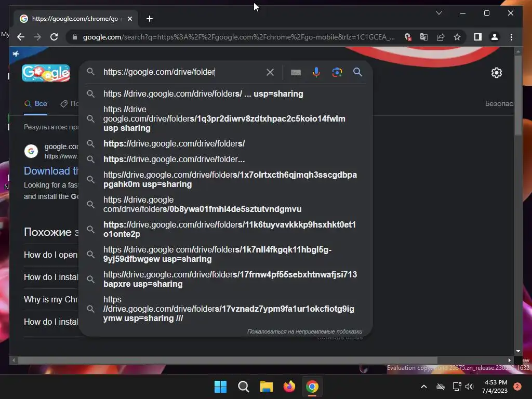Select the 'Все' results tab
532x399 pixels.
(36, 104)
